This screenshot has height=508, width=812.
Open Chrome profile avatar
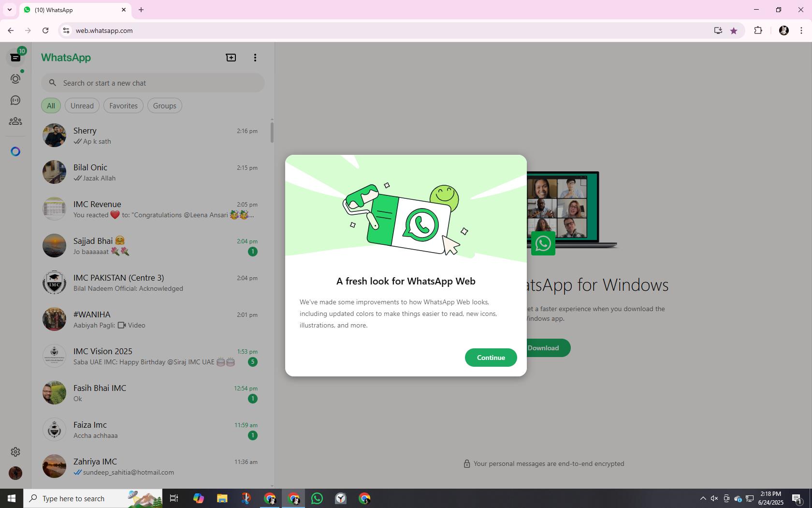point(784,30)
